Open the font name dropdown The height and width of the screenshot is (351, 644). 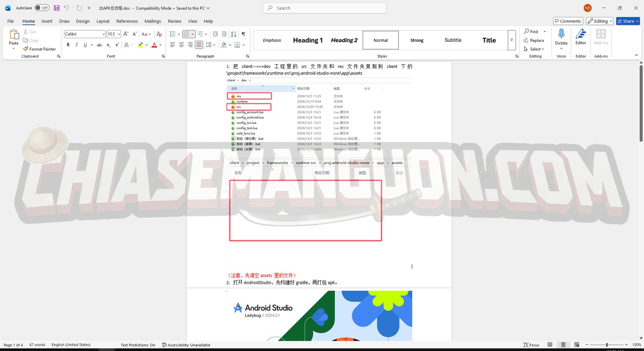click(x=103, y=34)
